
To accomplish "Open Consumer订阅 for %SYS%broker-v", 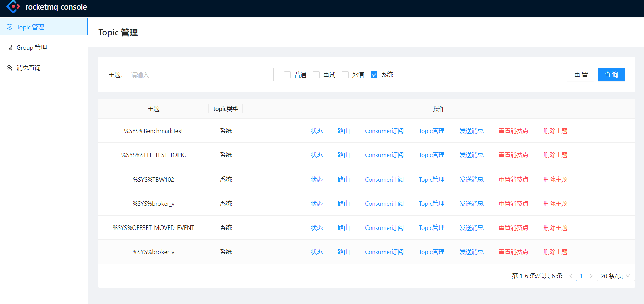I will 384,252.
